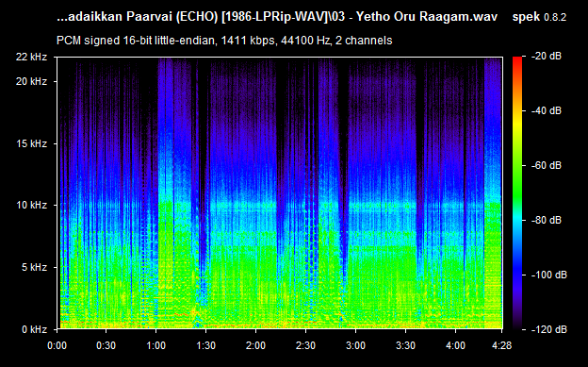Click the -60 dB legend label
Image resolution: width=588 pixels, height=367 pixels.
click(x=547, y=165)
